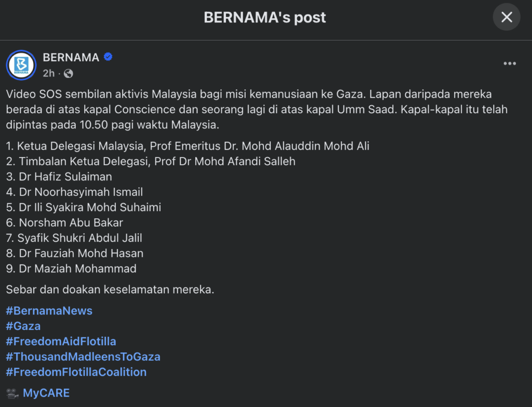Click the video camera icon beside MyCARE
Viewport: 532px width, 407px height.
pos(12,393)
